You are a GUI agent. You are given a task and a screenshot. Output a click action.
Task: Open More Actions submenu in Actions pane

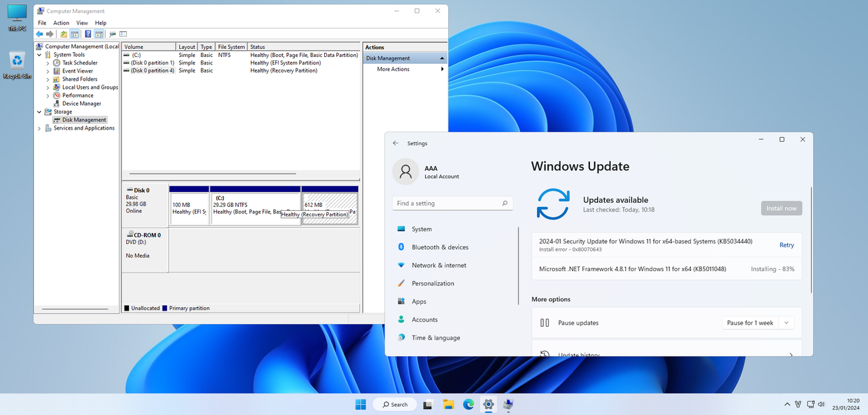pos(405,69)
